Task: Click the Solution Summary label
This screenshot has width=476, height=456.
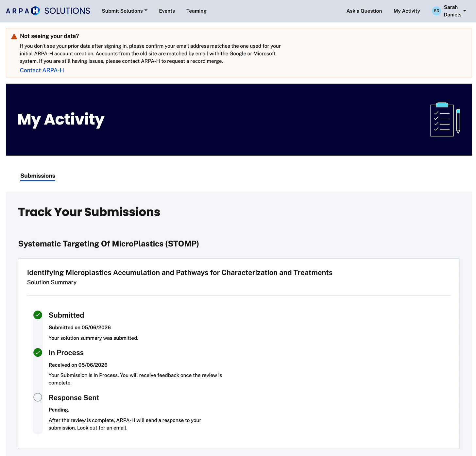Action: [x=52, y=282]
